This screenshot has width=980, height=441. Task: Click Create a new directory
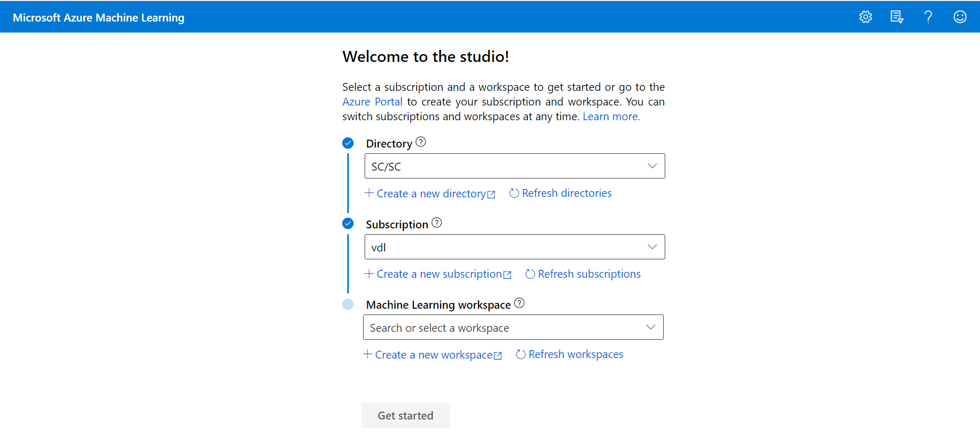click(x=430, y=194)
